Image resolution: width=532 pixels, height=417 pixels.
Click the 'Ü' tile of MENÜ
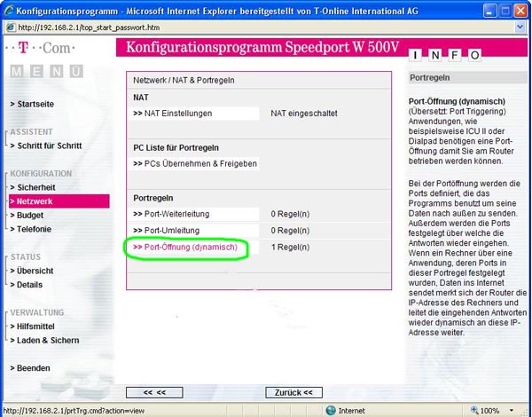click(x=76, y=71)
